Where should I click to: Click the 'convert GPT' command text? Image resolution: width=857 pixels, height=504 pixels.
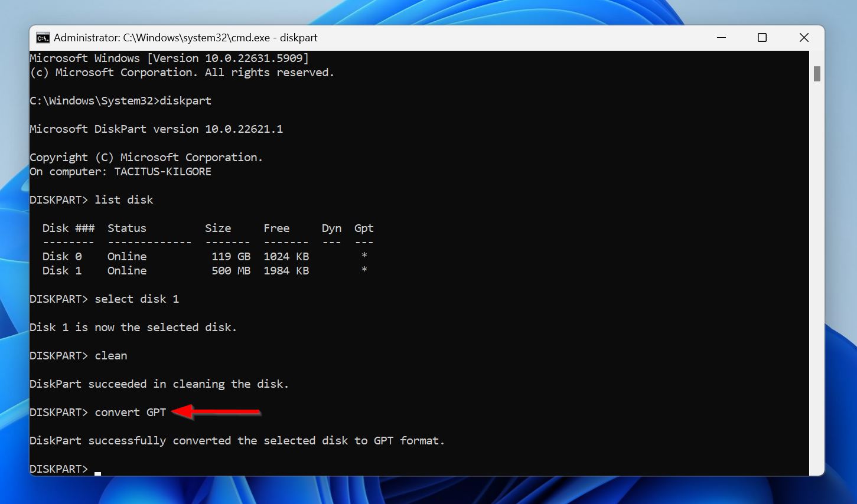(131, 412)
